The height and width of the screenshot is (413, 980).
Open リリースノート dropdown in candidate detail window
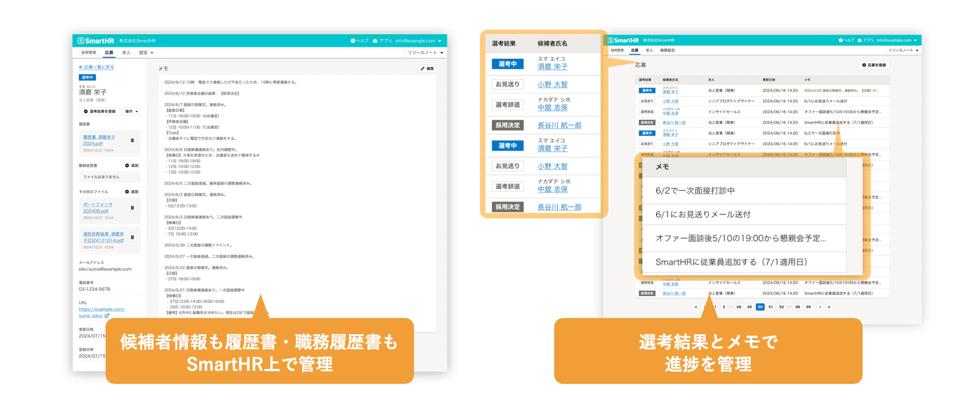tap(425, 53)
